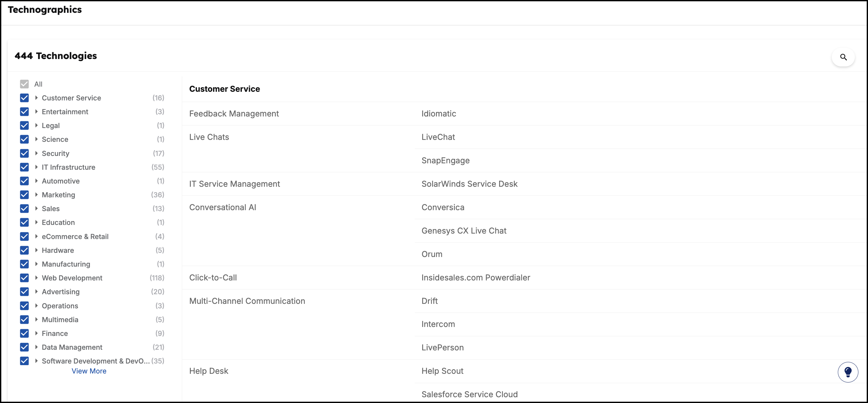Uncheck the Marketing category checkbox
Image resolution: width=868 pixels, height=403 pixels.
point(24,195)
